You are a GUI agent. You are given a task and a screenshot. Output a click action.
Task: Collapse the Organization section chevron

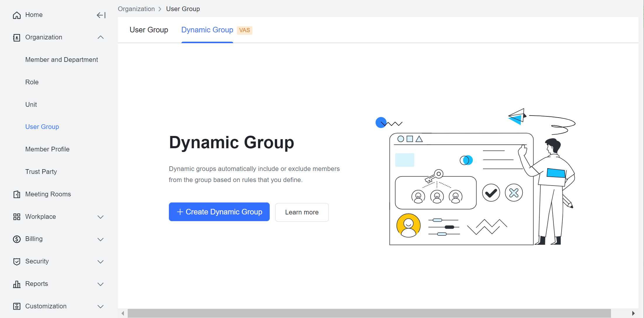[101, 37]
